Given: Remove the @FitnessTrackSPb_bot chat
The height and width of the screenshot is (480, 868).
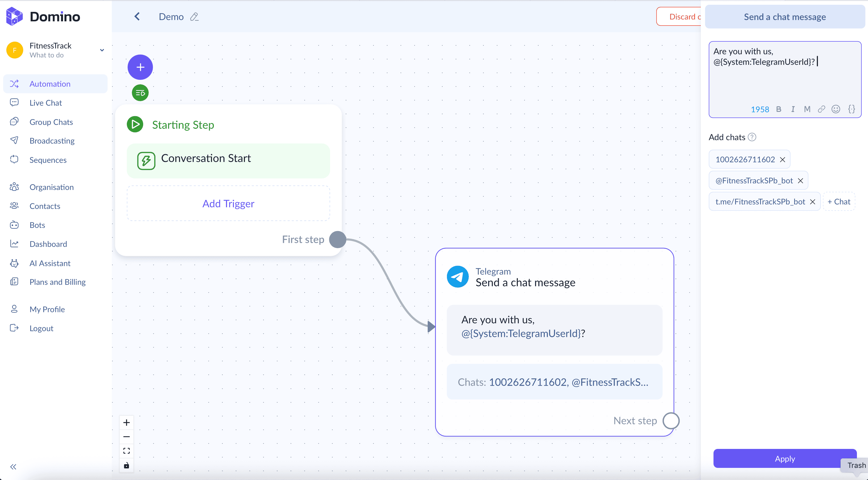Looking at the screenshot, I should (x=800, y=181).
